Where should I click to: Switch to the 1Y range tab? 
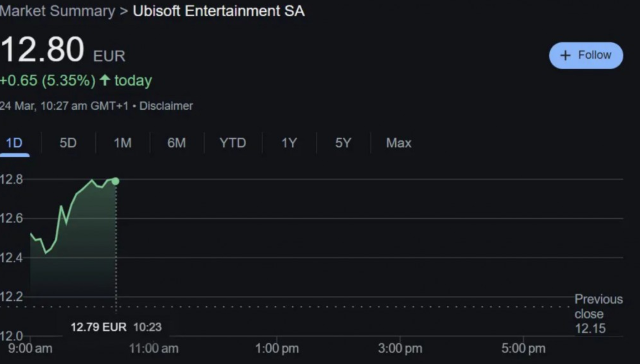289,143
